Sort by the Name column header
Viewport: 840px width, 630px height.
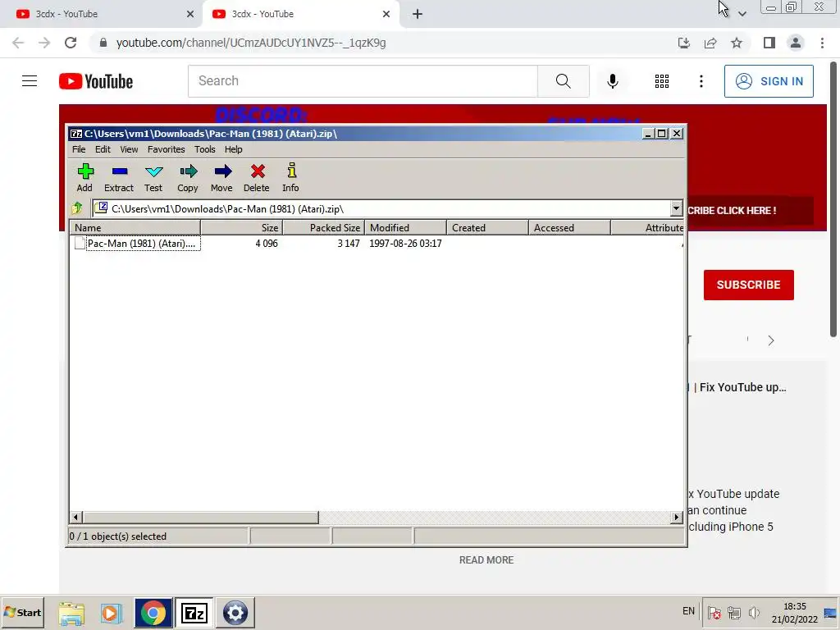(135, 228)
